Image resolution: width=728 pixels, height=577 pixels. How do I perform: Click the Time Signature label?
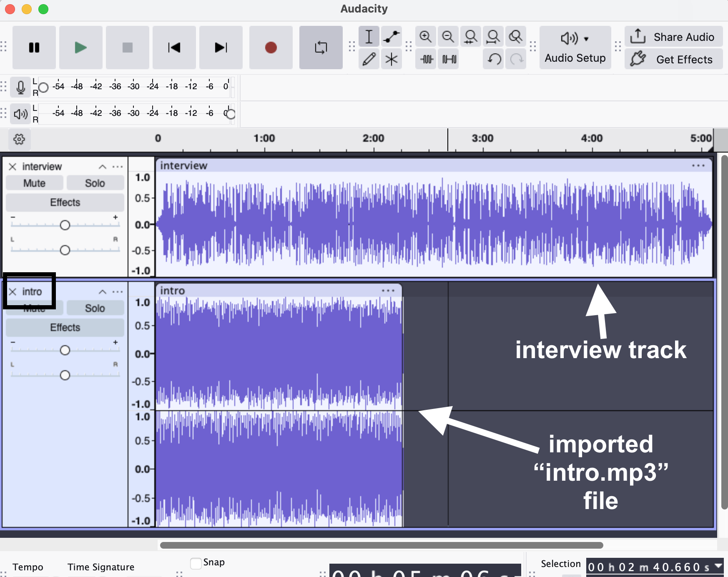(101, 567)
